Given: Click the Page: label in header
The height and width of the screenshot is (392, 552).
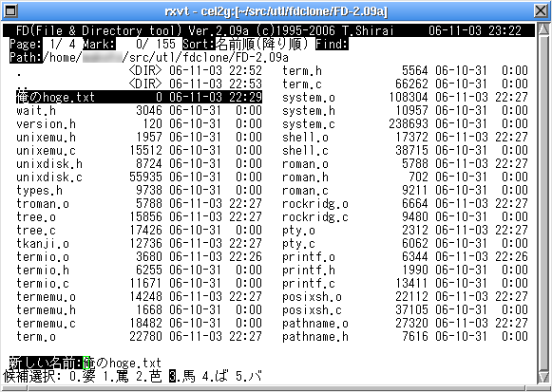Looking at the screenshot, I should pos(26,44).
